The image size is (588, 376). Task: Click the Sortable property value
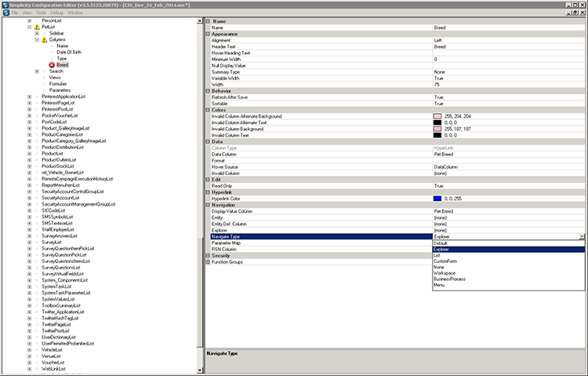(509, 104)
